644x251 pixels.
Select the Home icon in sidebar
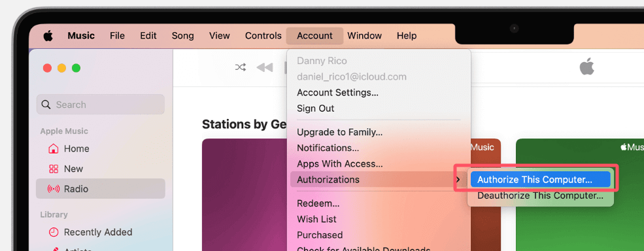pyautogui.click(x=54, y=148)
